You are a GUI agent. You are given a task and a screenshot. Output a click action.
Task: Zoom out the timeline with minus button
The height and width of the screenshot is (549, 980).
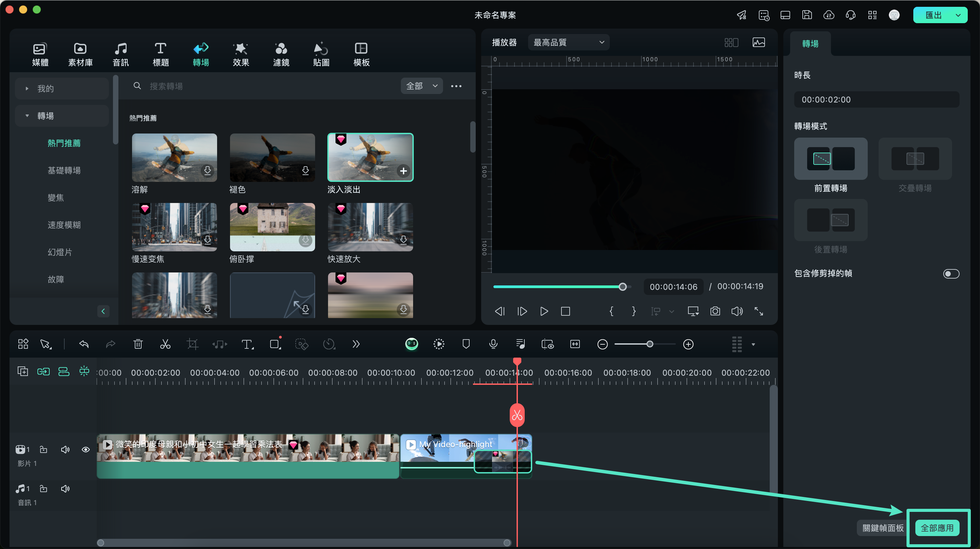point(602,344)
